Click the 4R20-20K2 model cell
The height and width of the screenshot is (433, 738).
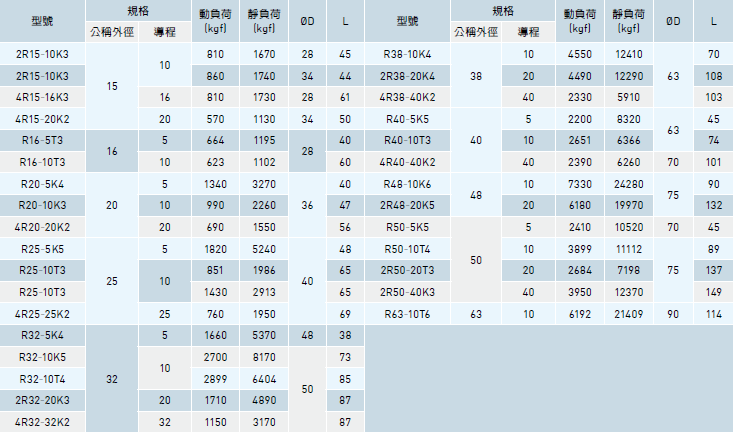pos(43,227)
